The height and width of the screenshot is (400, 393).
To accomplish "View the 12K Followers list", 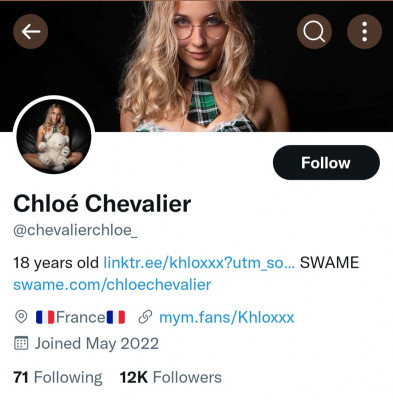I will tap(171, 377).
